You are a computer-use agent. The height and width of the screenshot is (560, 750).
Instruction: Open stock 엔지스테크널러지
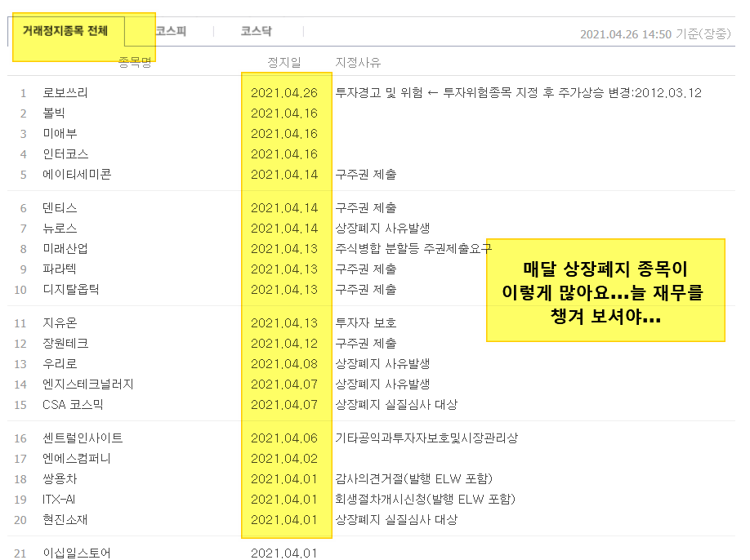pyautogui.click(x=88, y=384)
